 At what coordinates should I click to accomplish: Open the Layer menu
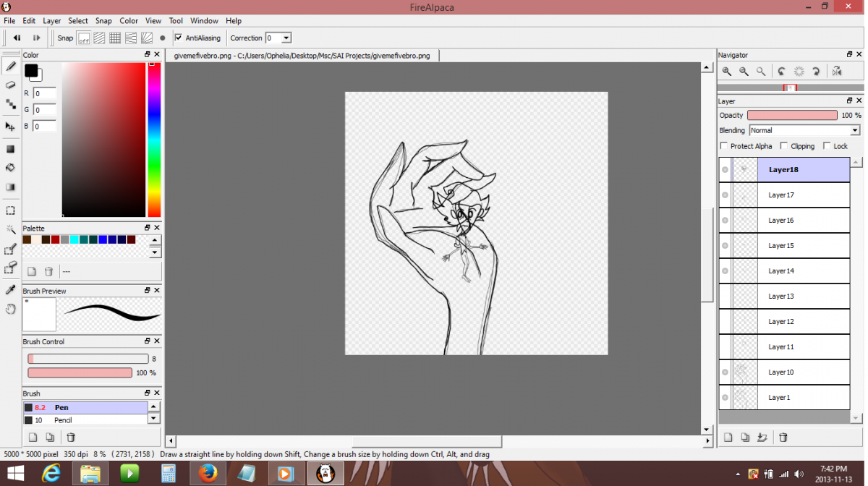pyautogui.click(x=51, y=21)
